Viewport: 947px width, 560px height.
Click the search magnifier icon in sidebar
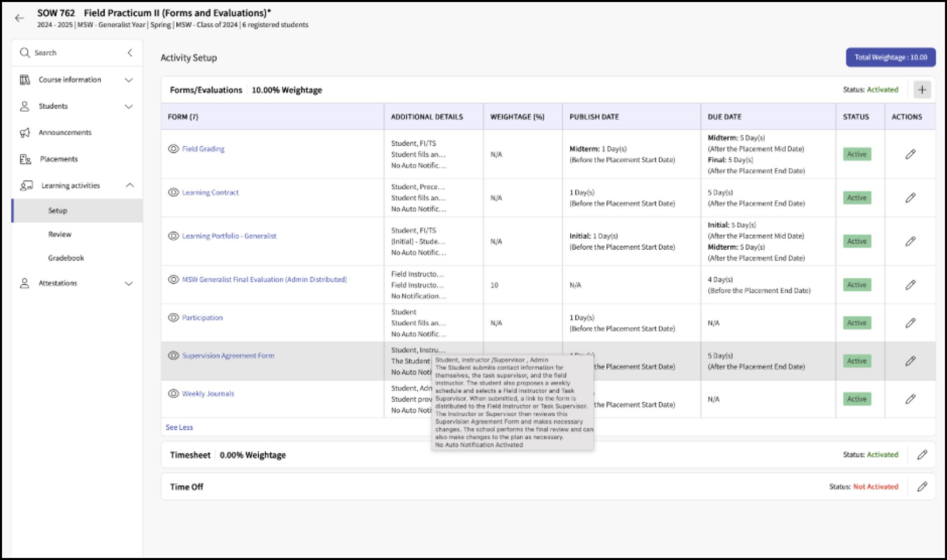(25, 52)
